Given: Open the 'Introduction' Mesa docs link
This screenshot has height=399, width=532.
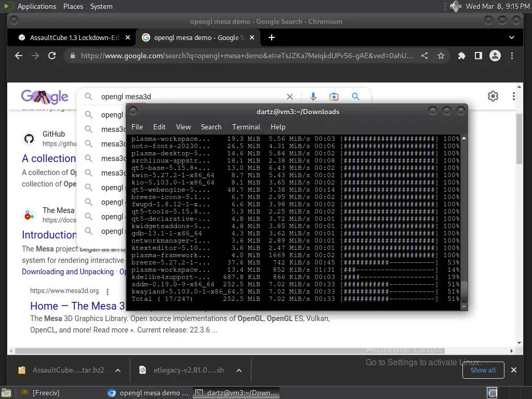Looking at the screenshot, I should click(x=49, y=235).
